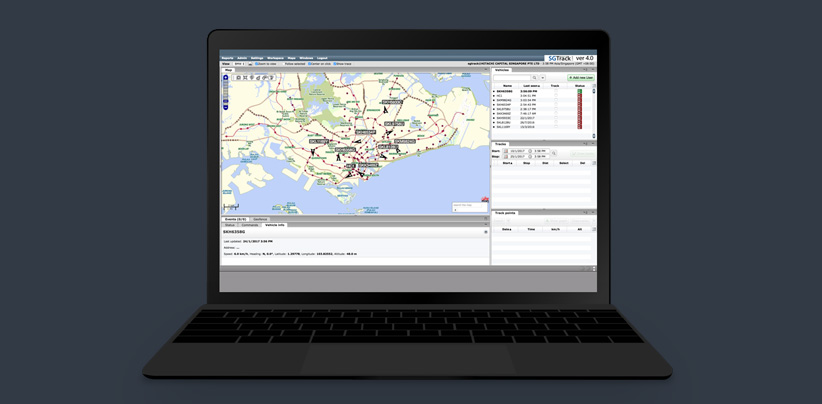Open the Reports menu
Viewport: 822px width, 404px height.
(x=228, y=58)
